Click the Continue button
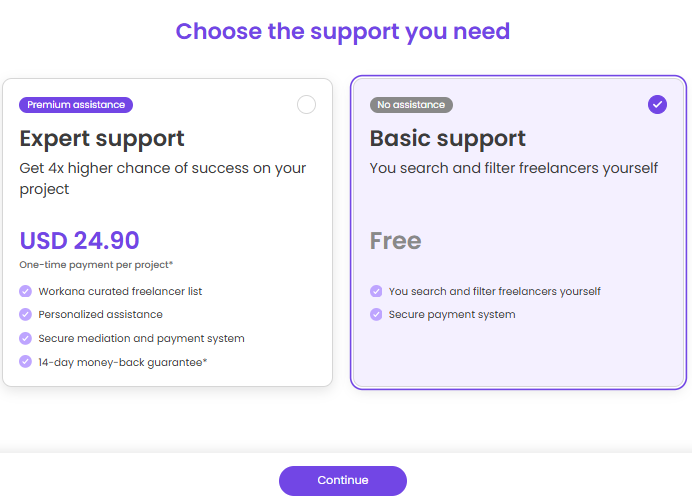Screen dimensions: 692x499 (342, 480)
